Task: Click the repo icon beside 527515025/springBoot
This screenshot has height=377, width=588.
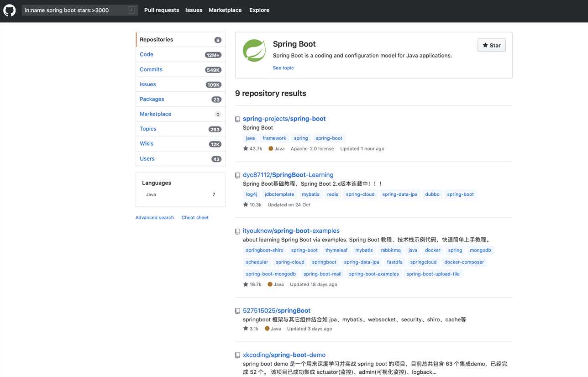Action: 237,311
